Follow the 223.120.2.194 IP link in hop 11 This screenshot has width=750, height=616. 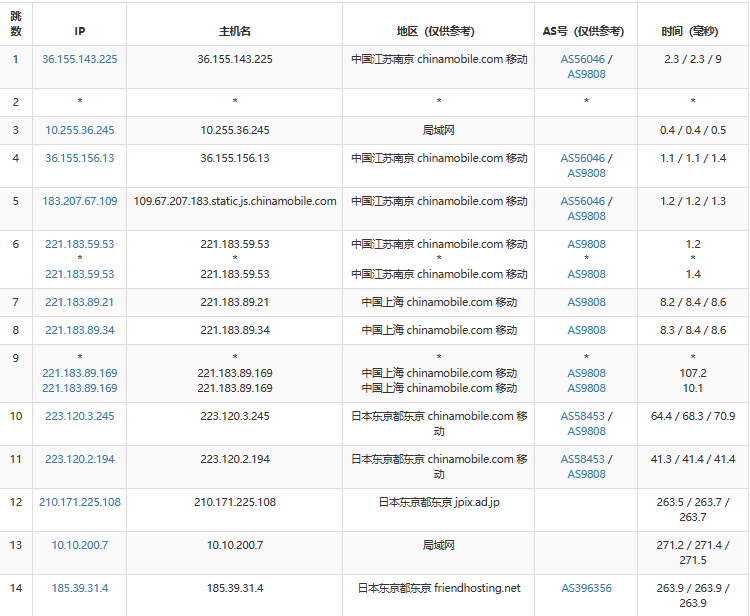click(x=79, y=459)
